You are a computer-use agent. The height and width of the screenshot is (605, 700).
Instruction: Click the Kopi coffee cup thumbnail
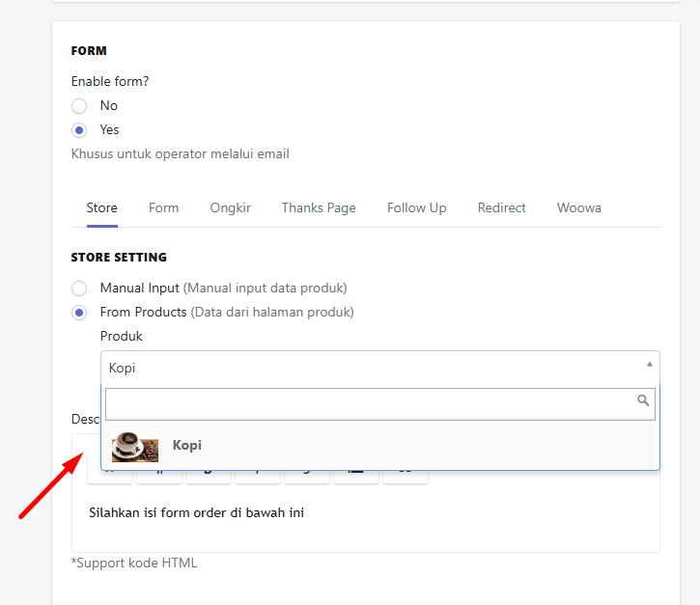135,446
